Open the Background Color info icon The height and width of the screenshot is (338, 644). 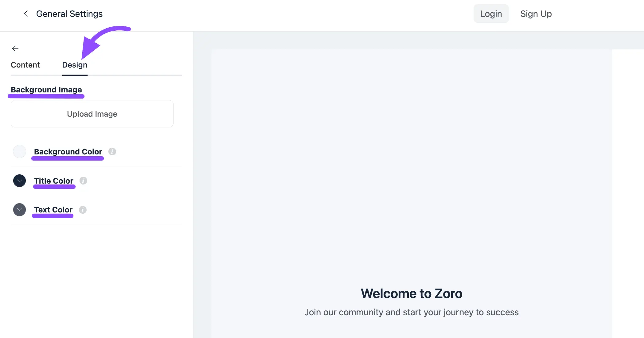[112, 151]
